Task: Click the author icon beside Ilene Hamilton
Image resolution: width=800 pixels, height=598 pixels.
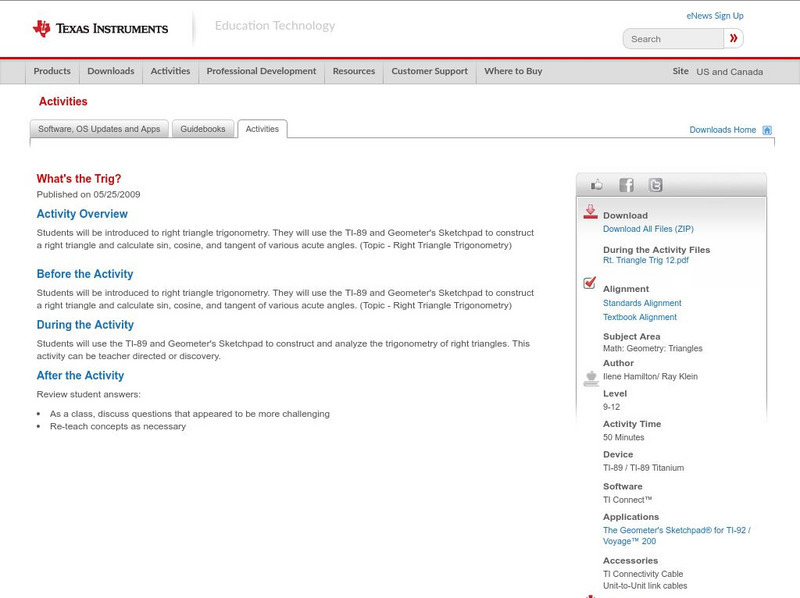Action: pos(590,378)
